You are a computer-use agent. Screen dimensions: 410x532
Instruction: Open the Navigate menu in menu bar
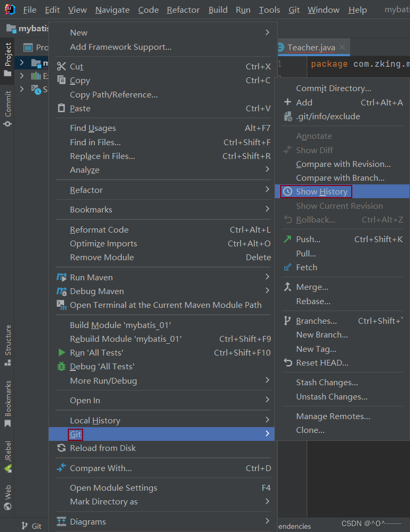pos(112,10)
